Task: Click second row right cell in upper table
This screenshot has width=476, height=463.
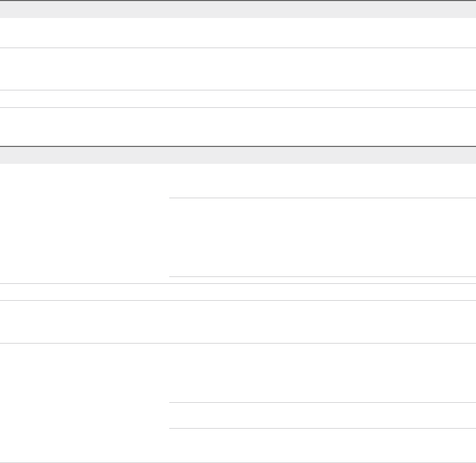Action: coord(322,69)
